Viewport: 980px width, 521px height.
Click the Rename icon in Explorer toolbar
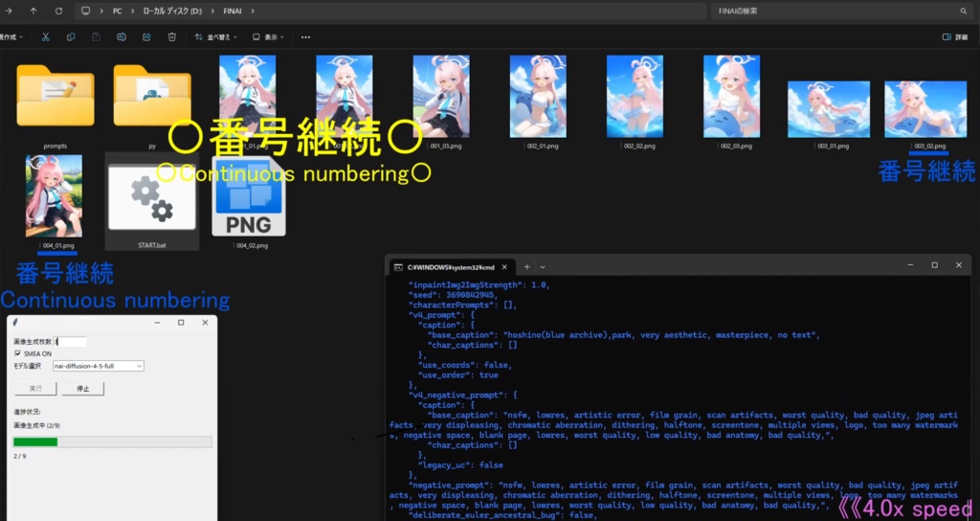[x=122, y=37]
